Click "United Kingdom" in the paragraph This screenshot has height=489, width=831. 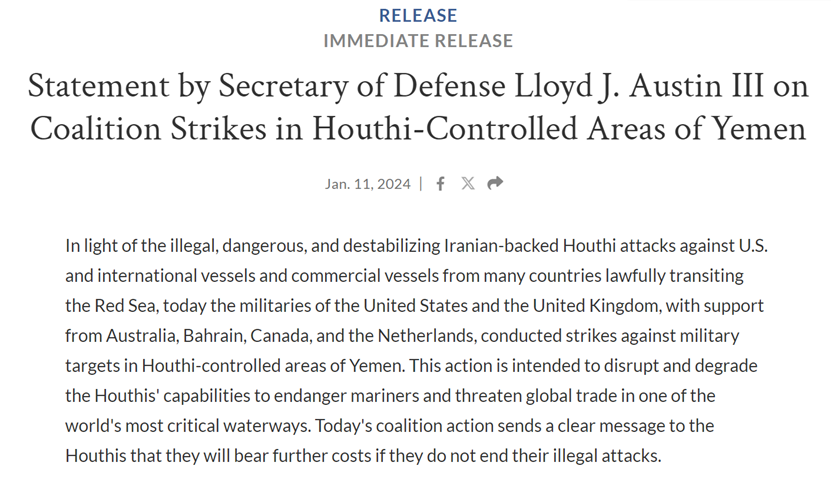click(x=596, y=306)
